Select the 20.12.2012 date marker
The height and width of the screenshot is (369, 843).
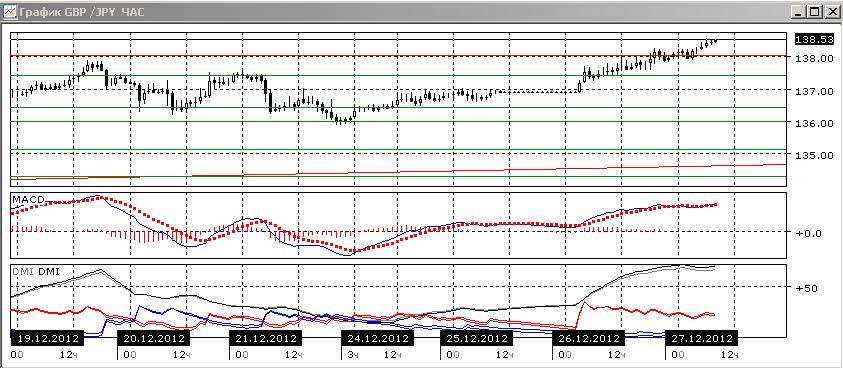154,339
